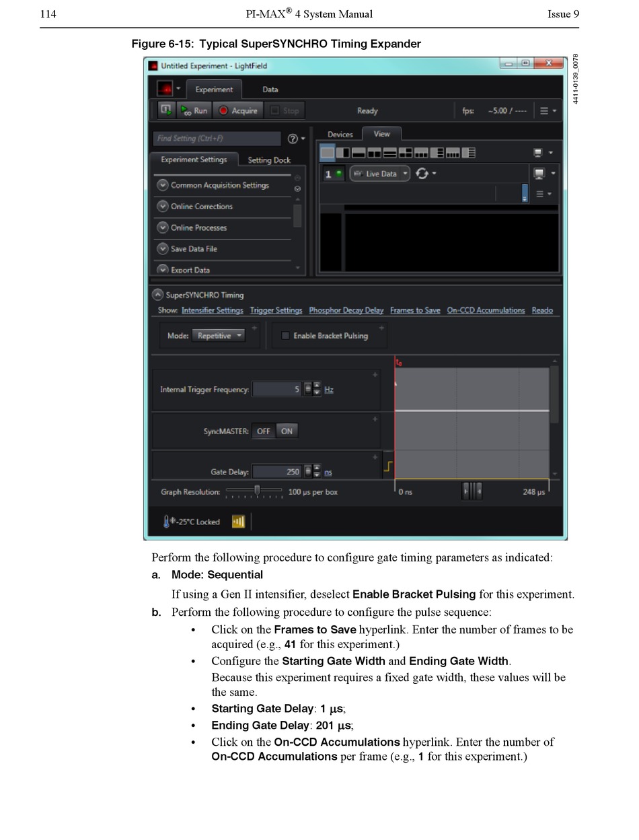The width and height of the screenshot is (639, 840).
Task: Switch to the Data tab
Action: tap(270, 89)
